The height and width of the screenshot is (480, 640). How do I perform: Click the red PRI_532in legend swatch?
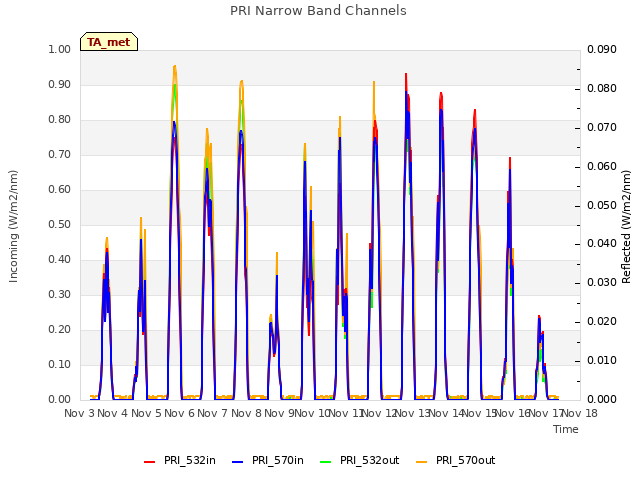(x=150, y=462)
